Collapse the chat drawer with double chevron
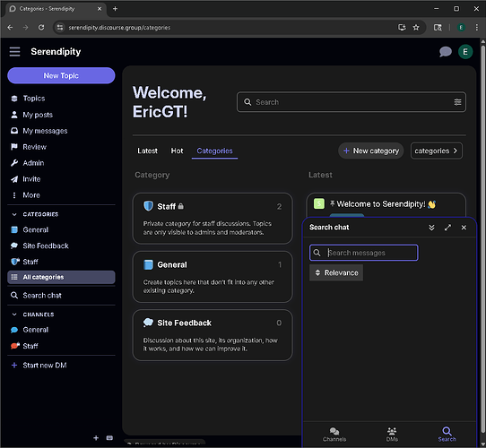Image resolution: width=486 pixels, height=448 pixels. 431,228
